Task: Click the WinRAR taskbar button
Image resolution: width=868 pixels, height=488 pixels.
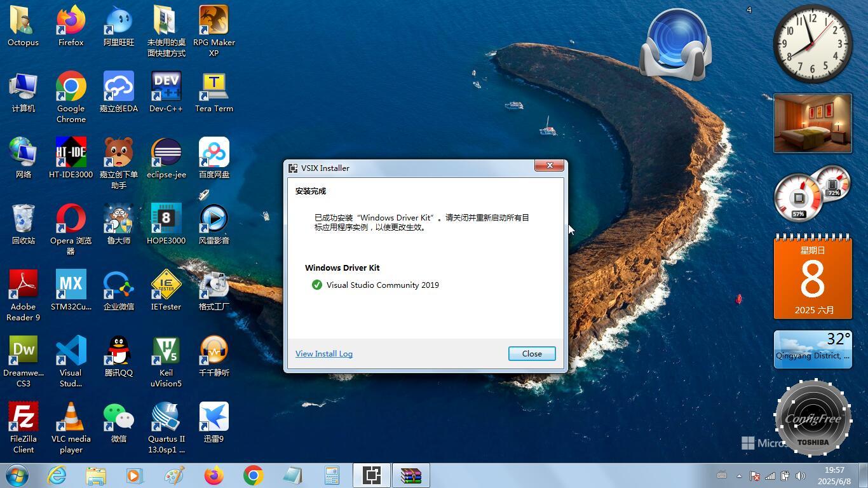Action: (x=410, y=475)
